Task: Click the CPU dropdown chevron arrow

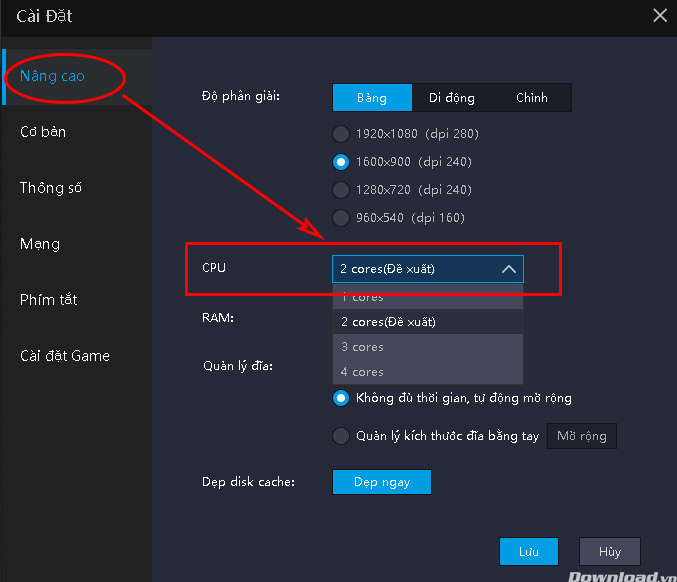Action: tap(509, 269)
